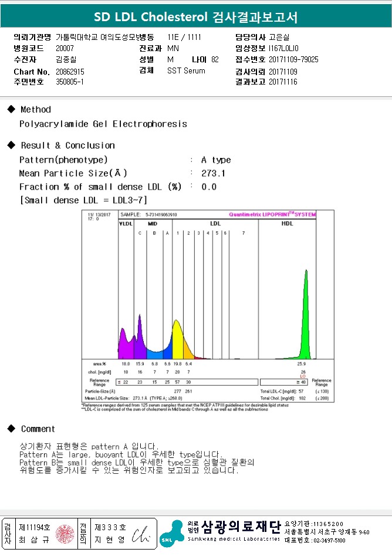Click the 'Result & Conclusion' heading
Viewport: 392px width, 556px height.
[67, 145]
